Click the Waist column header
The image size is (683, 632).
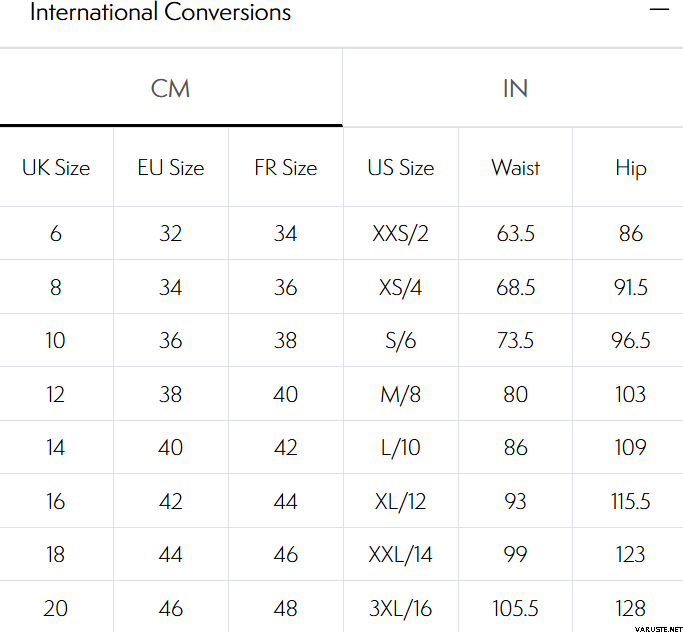click(516, 168)
